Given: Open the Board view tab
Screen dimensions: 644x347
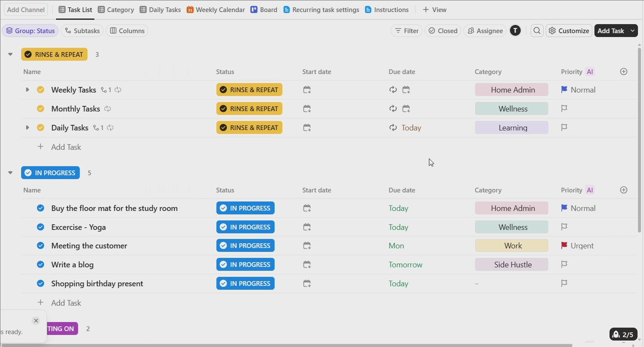Looking at the screenshot, I should (x=264, y=9).
